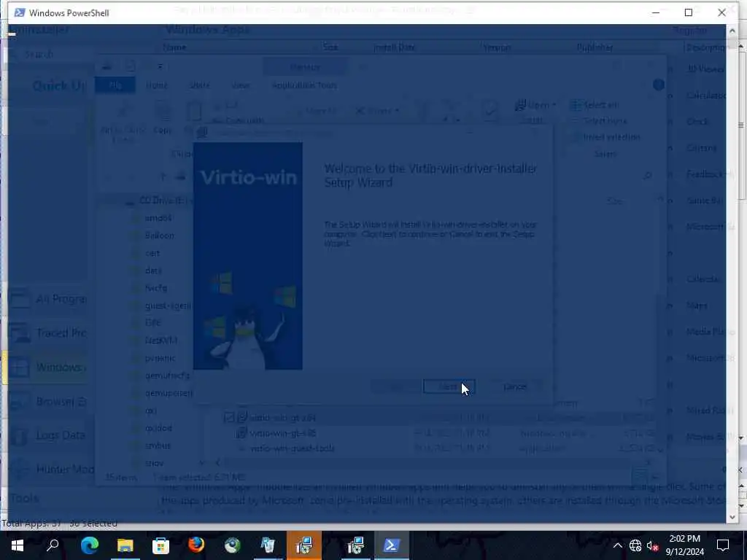Show hidden system tray icons
The height and width of the screenshot is (560, 747).
[x=617, y=545]
